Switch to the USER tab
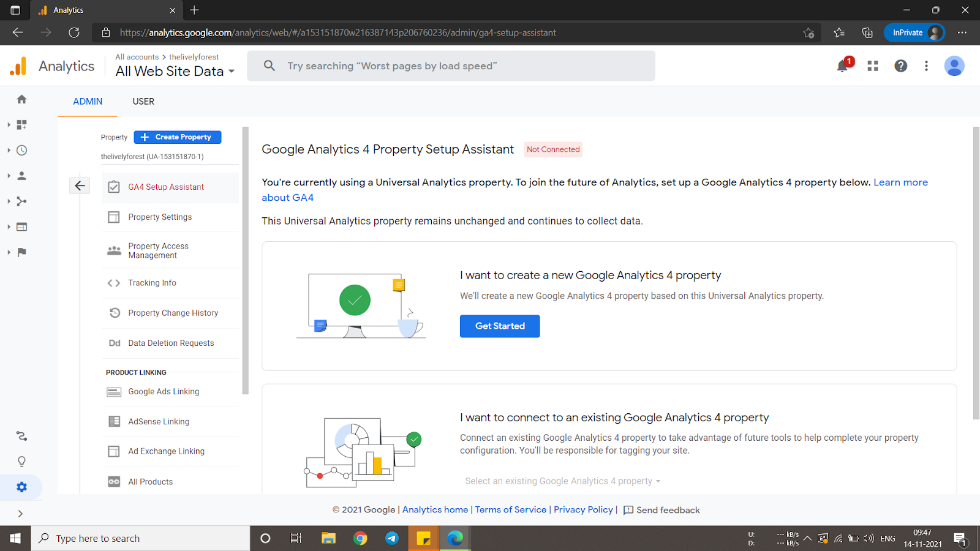980x551 pixels. [143, 102]
